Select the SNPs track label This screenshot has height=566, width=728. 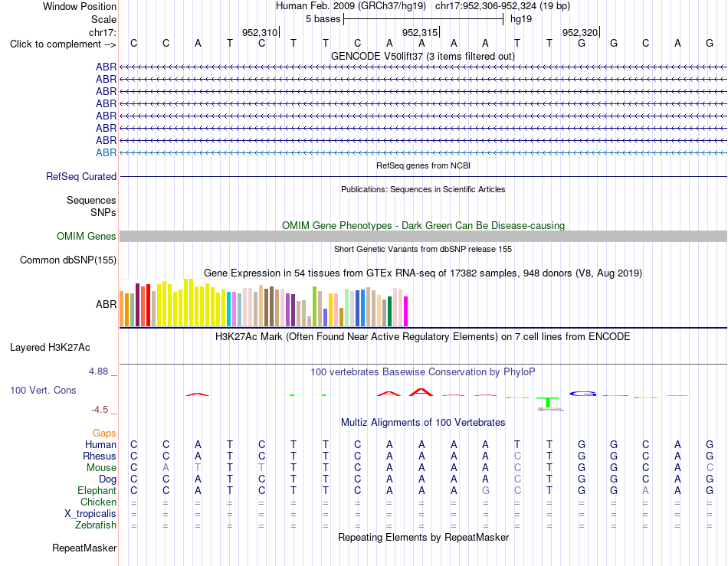[x=103, y=212]
